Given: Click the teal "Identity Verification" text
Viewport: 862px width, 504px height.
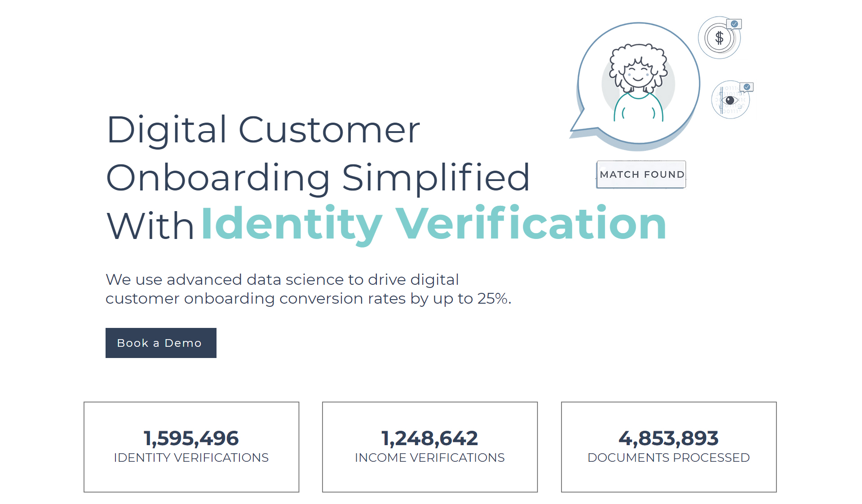Looking at the screenshot, I should (x=433, y=223).
